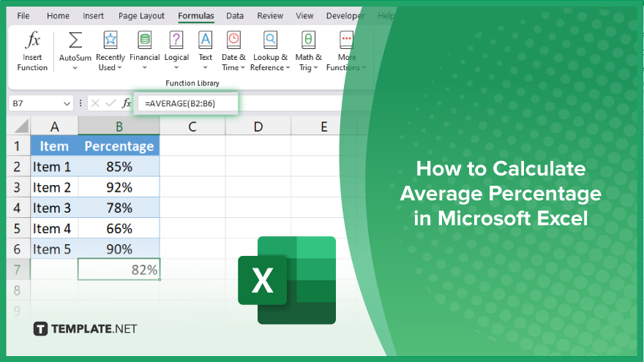The image size is (644, 362).
Task: Select row 2 header
Action: pyautogui.click(x=18, y=167)
